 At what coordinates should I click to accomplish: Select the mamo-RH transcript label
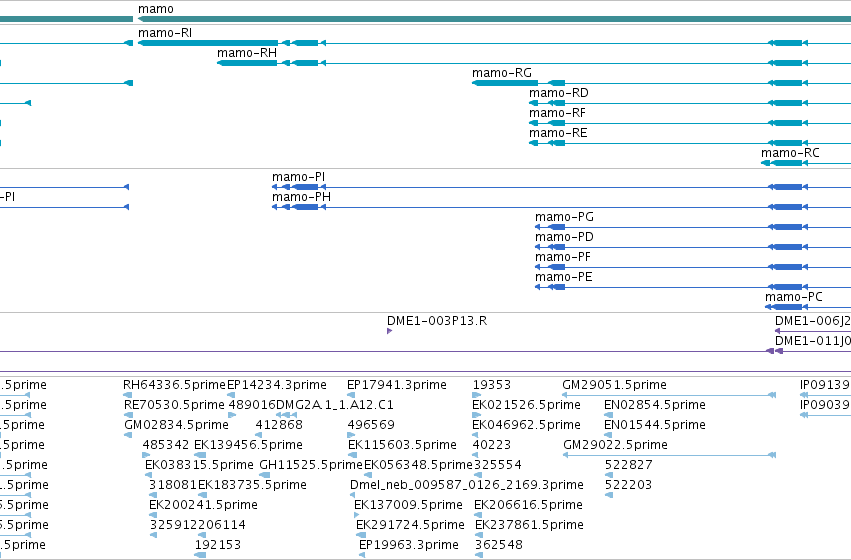tap(247, 53)
